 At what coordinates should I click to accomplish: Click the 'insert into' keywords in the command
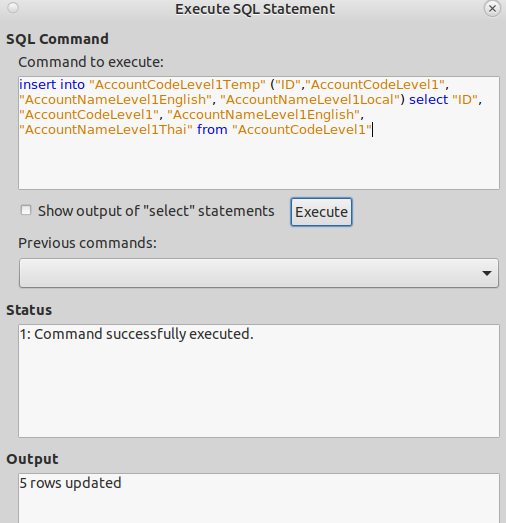point(52,84)
